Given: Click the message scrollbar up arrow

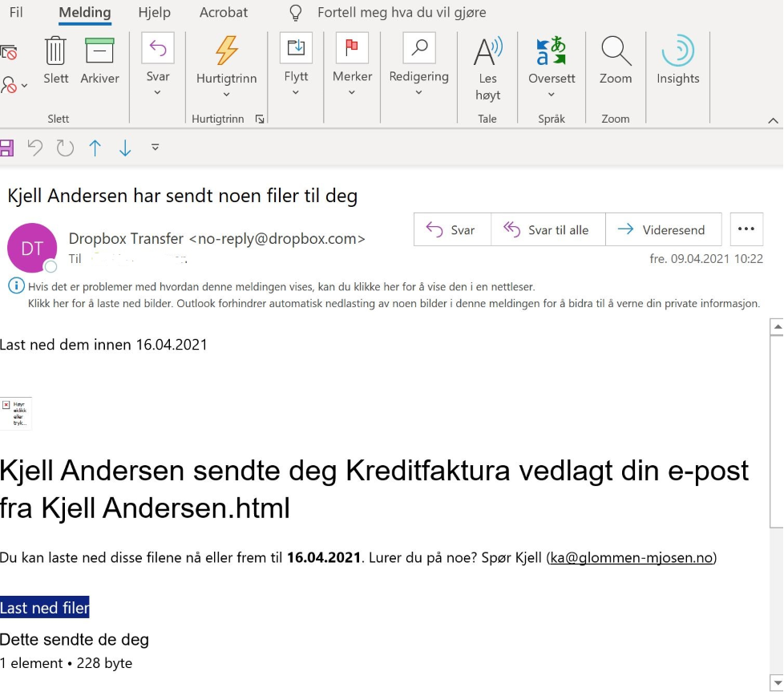Looking at the screenshot, I should (x=777, y=327).
